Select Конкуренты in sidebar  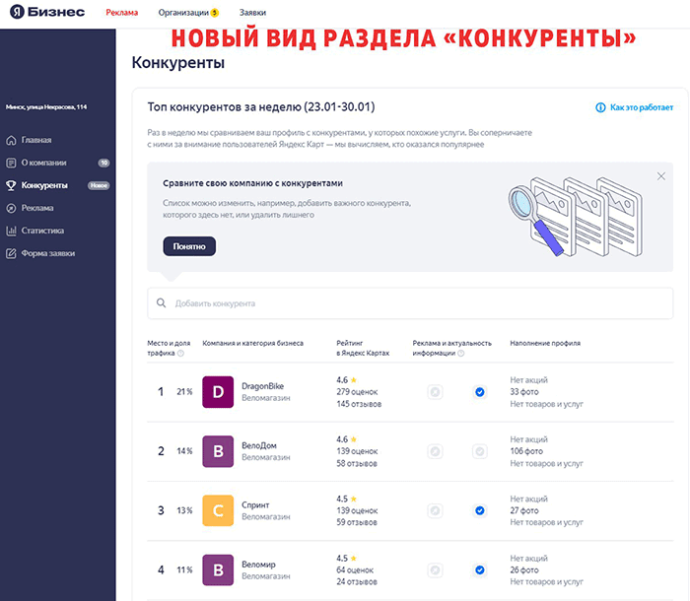coord(44,185)
